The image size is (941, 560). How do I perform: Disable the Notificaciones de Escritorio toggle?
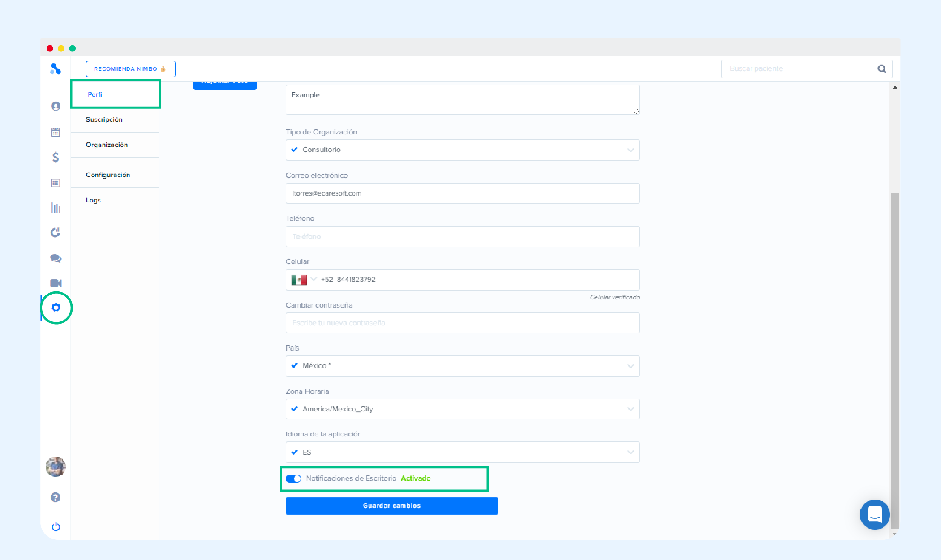293,479
